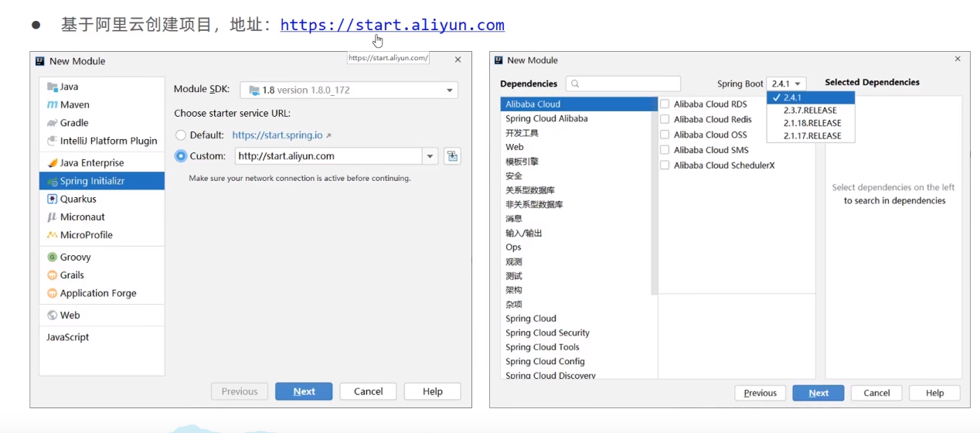This screenshot has height=433, width=980.
Task: Select 消息 category
Action: tap(576, 219)
